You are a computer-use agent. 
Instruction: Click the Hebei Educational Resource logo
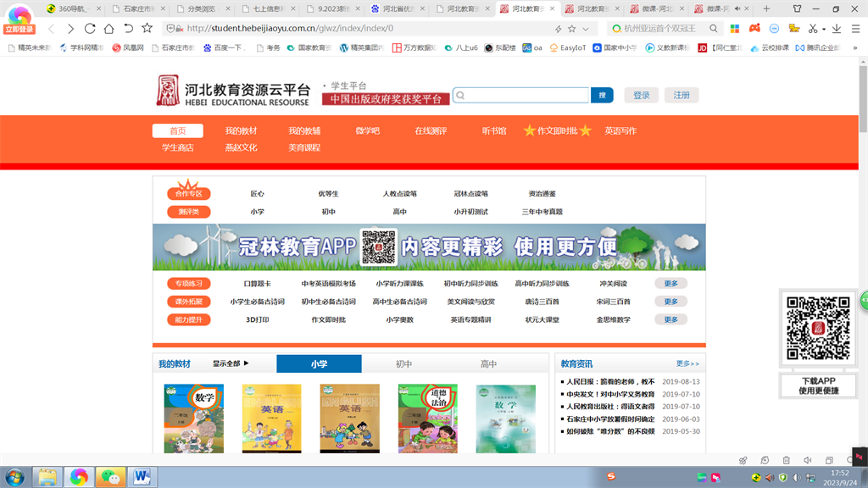tap(232, 91)
